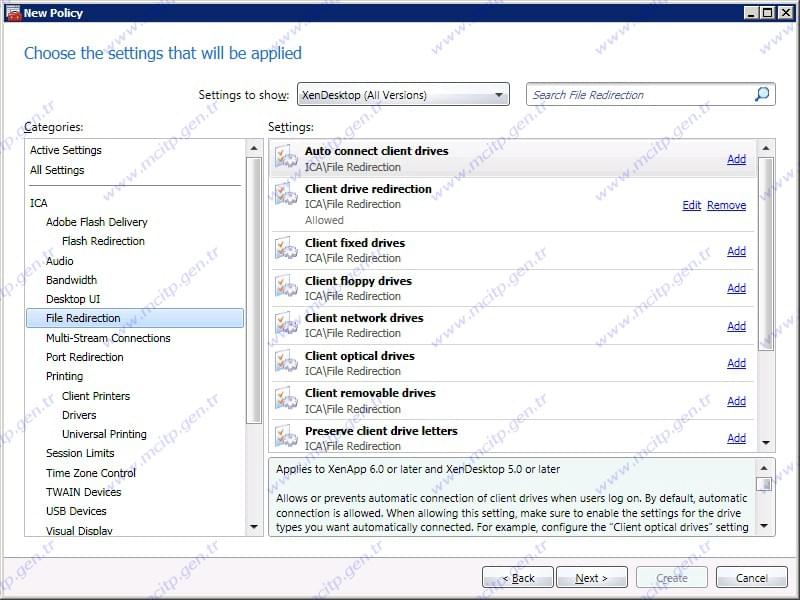Click the search magnifier icon
Viewport: 800px width, 600px height.
click(x=762, y=94)
